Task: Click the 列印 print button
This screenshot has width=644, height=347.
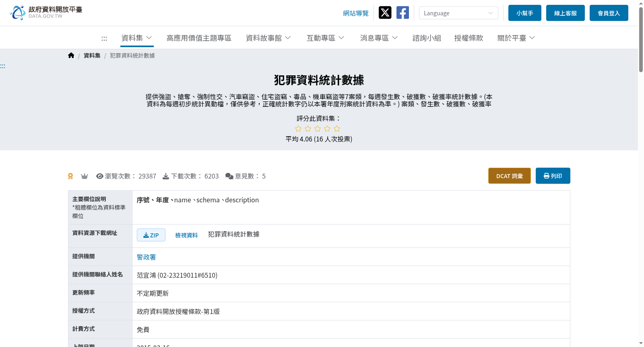Action: (x=553, y=176)
